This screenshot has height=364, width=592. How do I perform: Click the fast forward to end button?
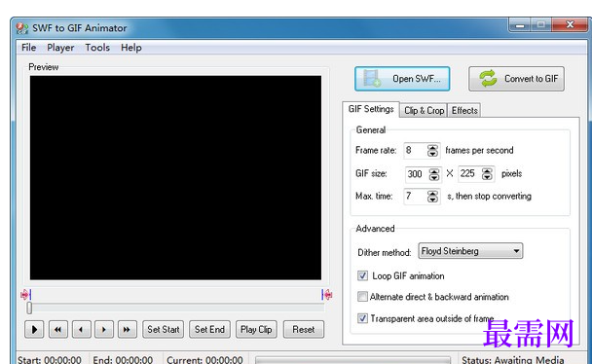(x=127, y=329)
